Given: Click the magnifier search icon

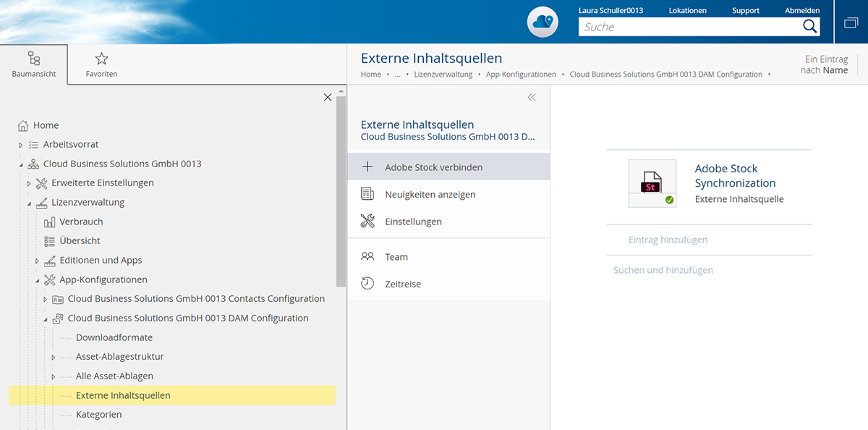Looking at the screenshot, I should pyautogui.click(x=809, y=27).
